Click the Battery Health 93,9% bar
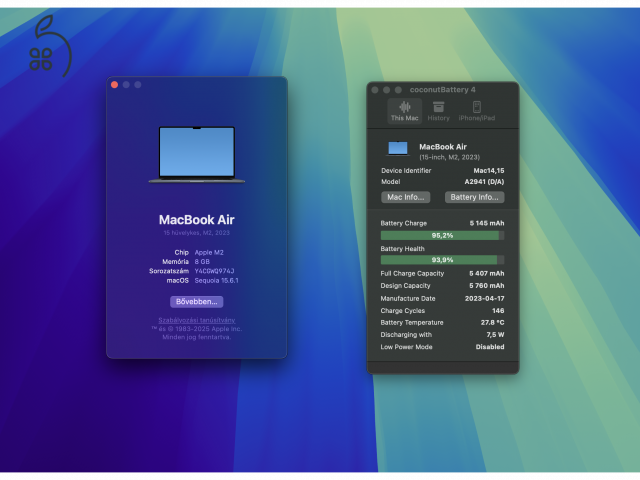Screen dimensions: 640x480 [442, 260]
